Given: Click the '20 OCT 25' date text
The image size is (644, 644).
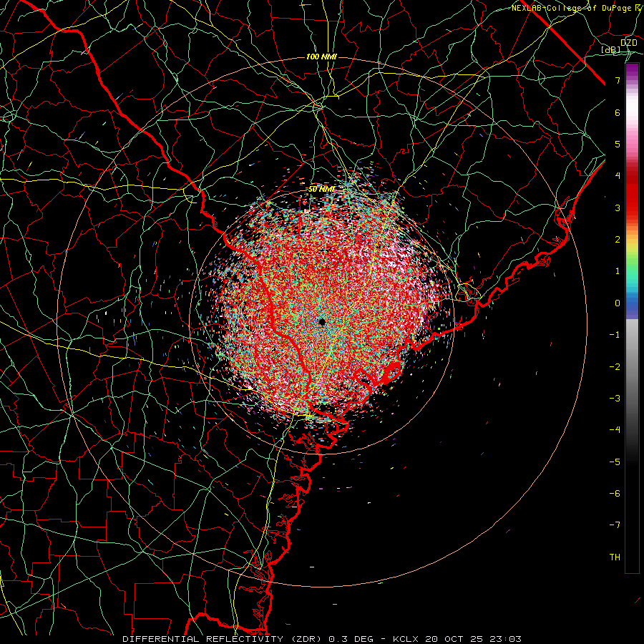Looking at the screenshot, I should (455, 639).
